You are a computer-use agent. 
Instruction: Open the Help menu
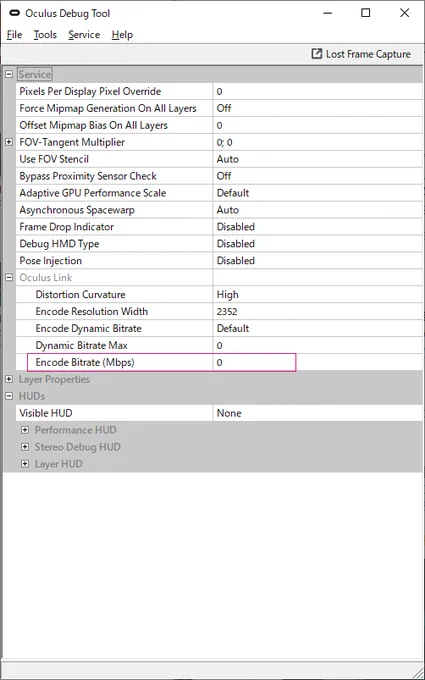(122, 35)
